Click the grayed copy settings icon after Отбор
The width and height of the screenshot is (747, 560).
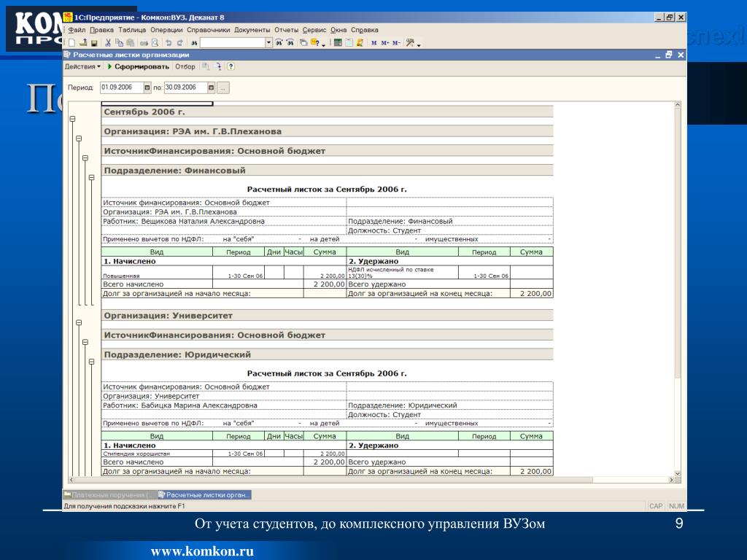(206, 66)
